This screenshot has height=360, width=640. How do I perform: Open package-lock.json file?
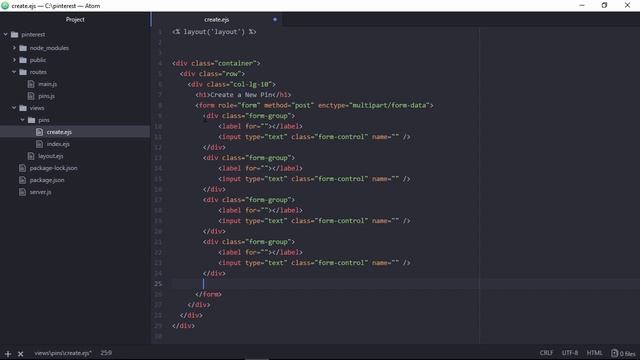click(53, 168)
